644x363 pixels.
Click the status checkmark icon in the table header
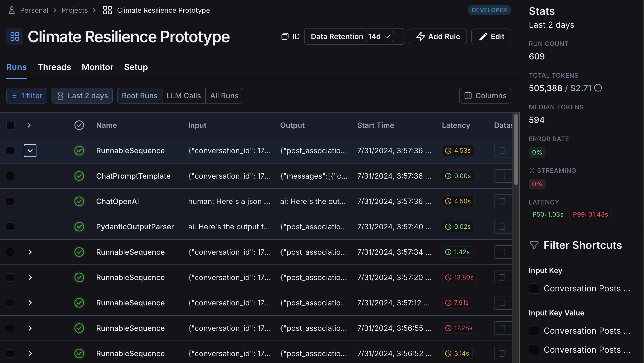pos(79,125)
